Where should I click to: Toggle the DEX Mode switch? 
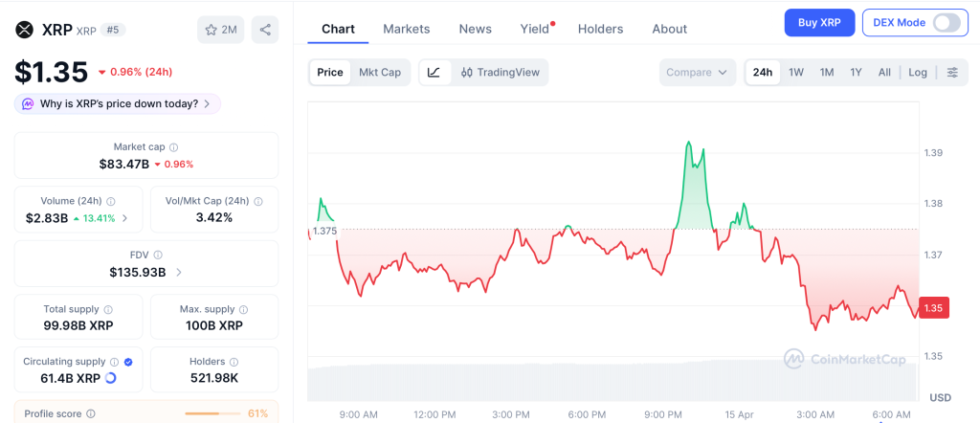point(946,23)
